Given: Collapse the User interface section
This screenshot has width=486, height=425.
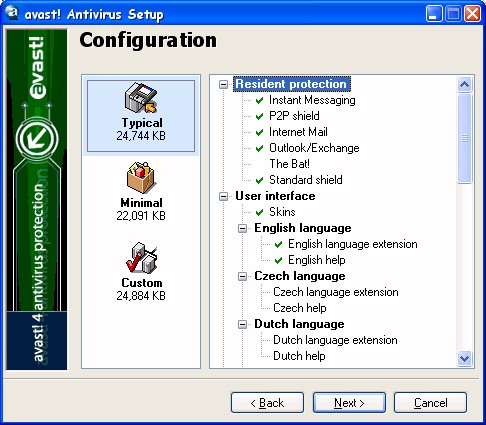Looking at the screenshot, I should [x=223, y=196].
